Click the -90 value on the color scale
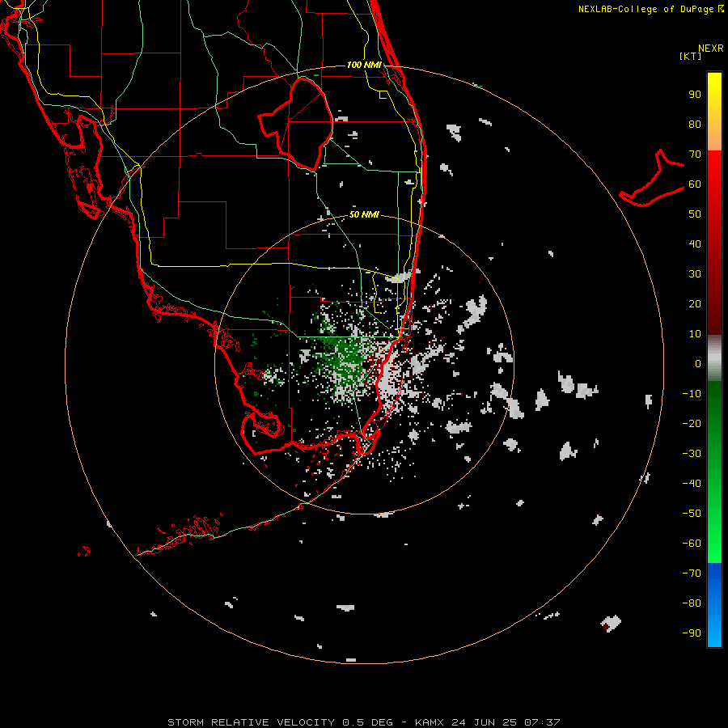728x728 pixels. click(x=692, y=633)
